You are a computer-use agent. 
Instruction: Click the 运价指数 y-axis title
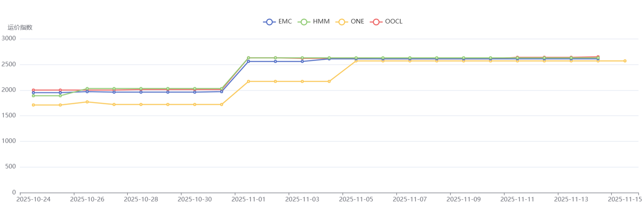point(20,28)
